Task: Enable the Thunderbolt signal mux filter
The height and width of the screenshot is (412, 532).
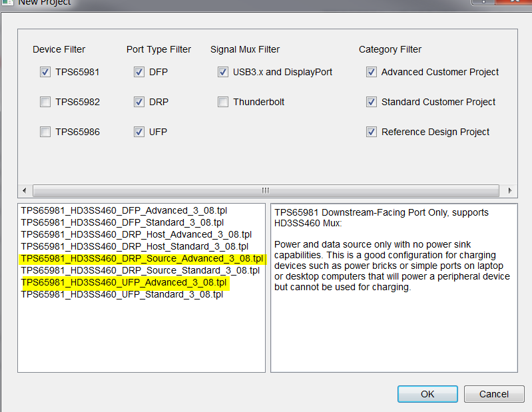Action: (x=223, y=102)
